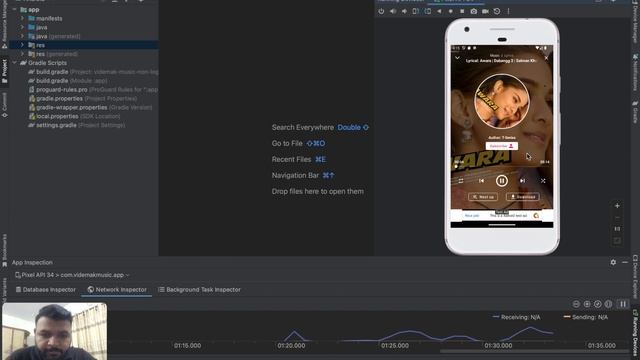
Task: Click the circular album art thumbnail
Action: [x=502, y=101]
